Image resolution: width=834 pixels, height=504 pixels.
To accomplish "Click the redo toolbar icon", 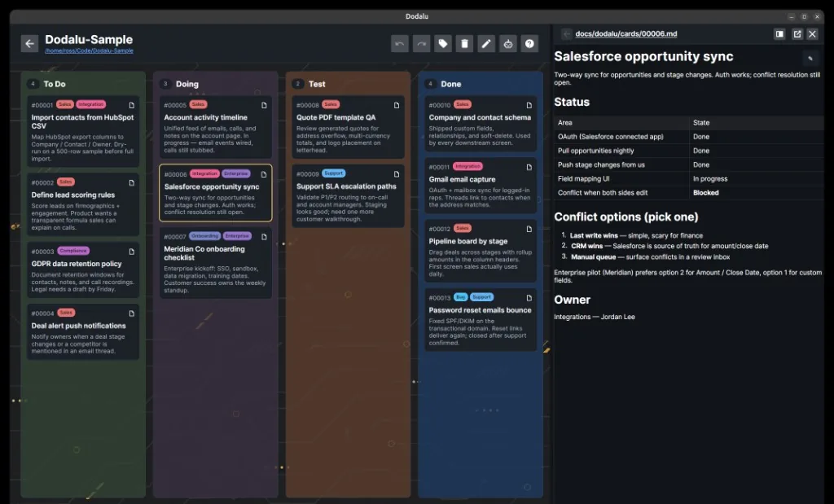I will tap(421, 44).
